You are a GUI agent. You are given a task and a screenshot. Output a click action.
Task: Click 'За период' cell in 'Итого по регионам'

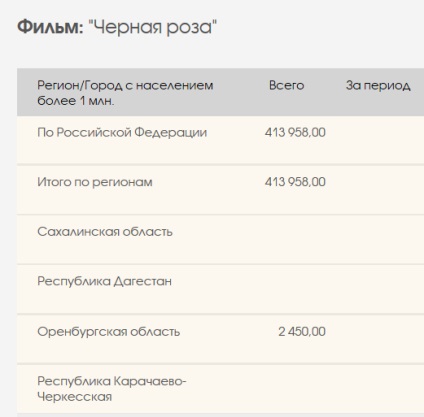pos(380,189)
